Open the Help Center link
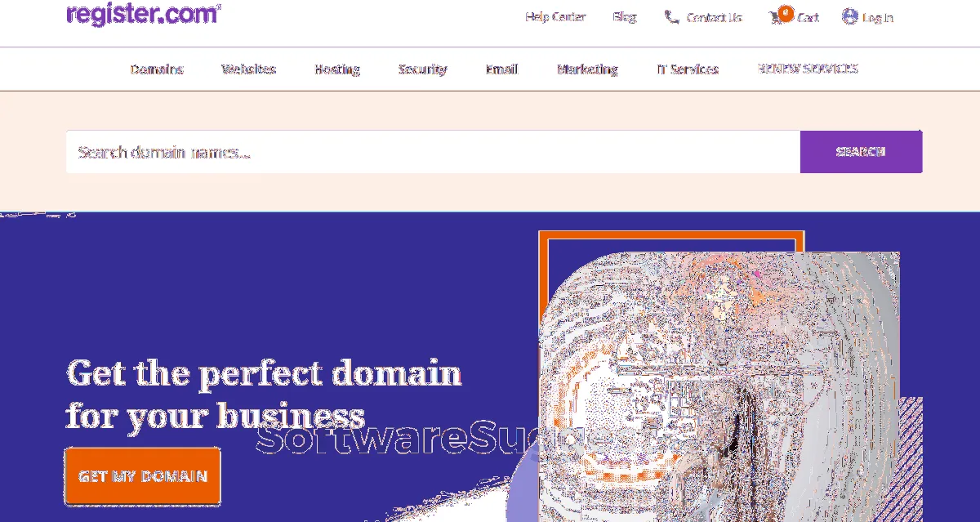This screenshot has width=980, height=522. (555, 16)
